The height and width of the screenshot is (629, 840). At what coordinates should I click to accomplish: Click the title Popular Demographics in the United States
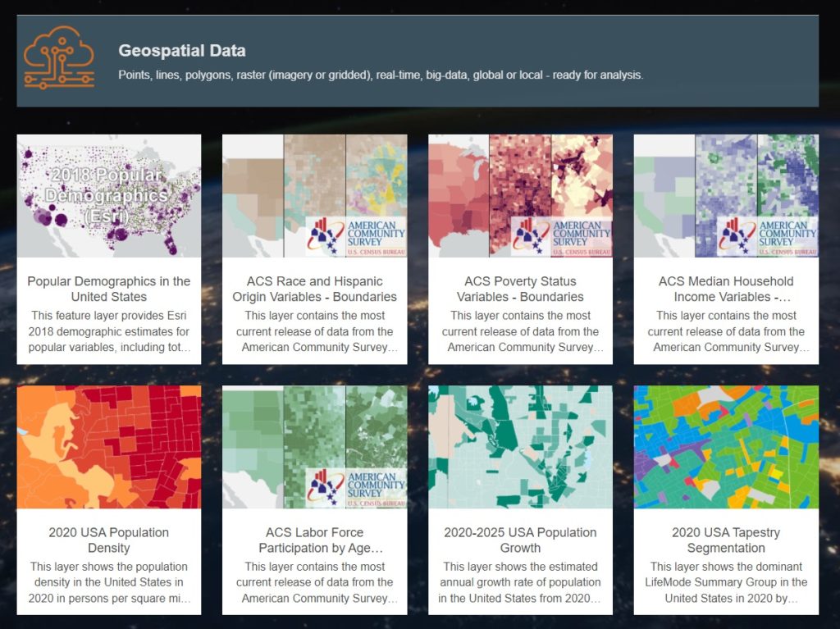[109, 289]
